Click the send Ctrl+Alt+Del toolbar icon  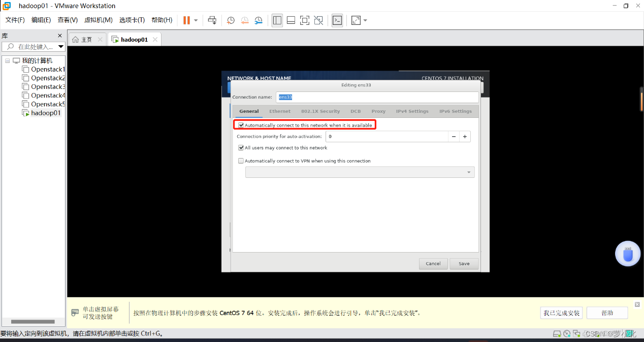(212, 20)
